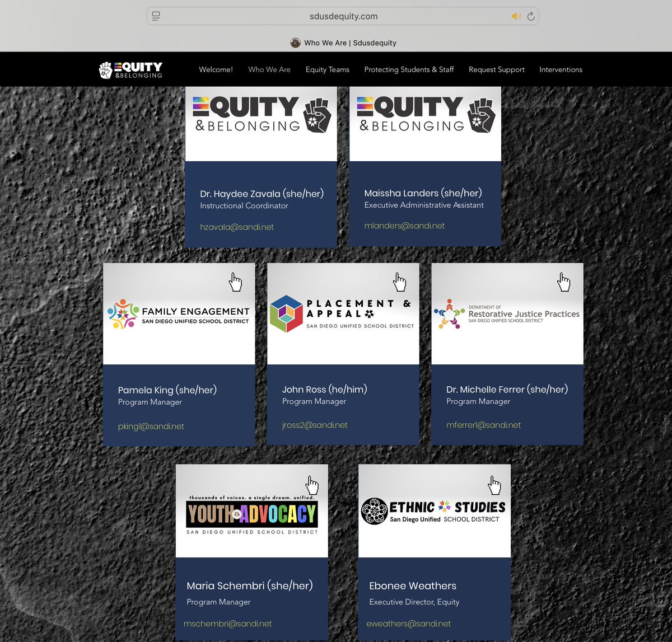The image size is (672, 642).
Task: Click the sdusdequity.com address field
Action: (343, 16)
